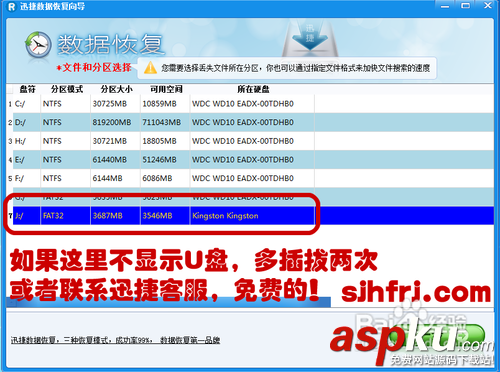
Task: Select the C:/ drive entry
Action: (x=27, y=104)
